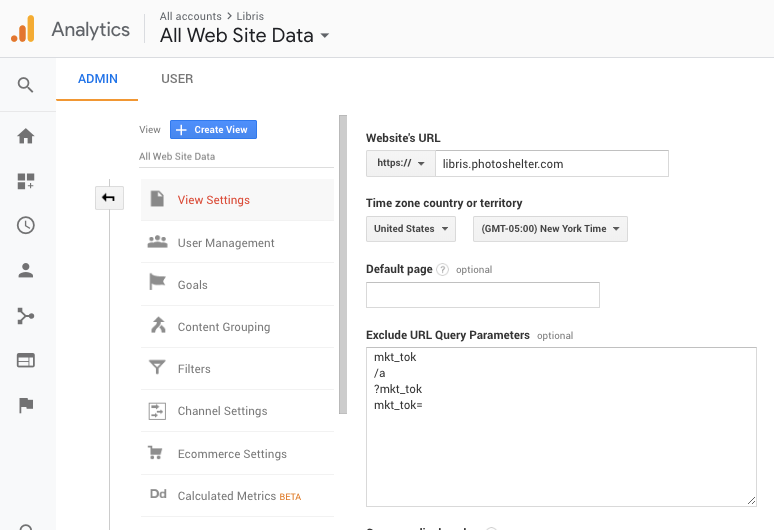Click the '?mkt_tok' line in textarea
The image size is (774, 530).
398,389
